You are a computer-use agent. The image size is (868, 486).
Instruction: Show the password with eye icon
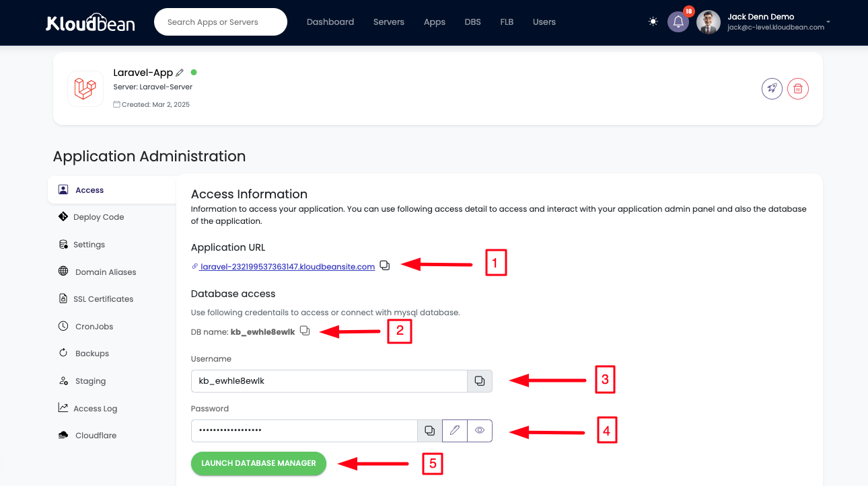(x=480, y=431)
